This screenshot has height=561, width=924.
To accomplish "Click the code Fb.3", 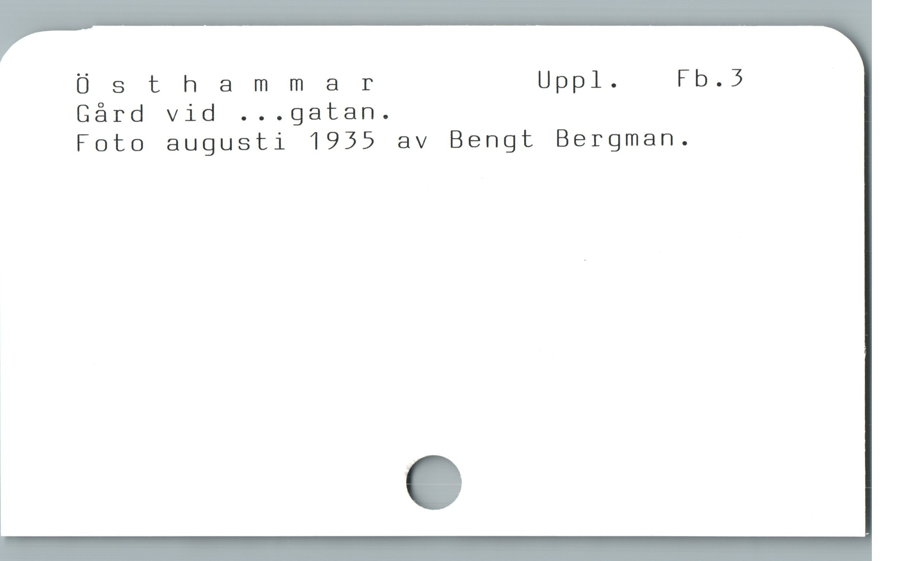I will click(710, 78).
